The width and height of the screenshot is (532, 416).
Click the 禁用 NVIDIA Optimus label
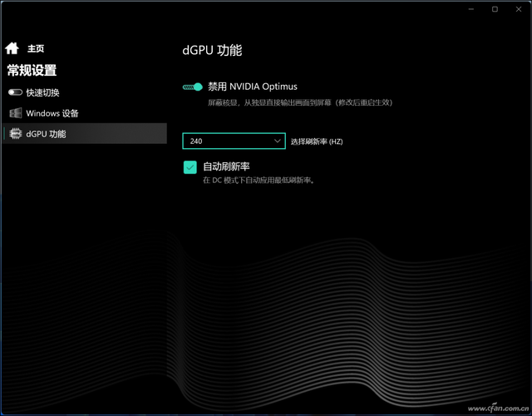(253, 87)
